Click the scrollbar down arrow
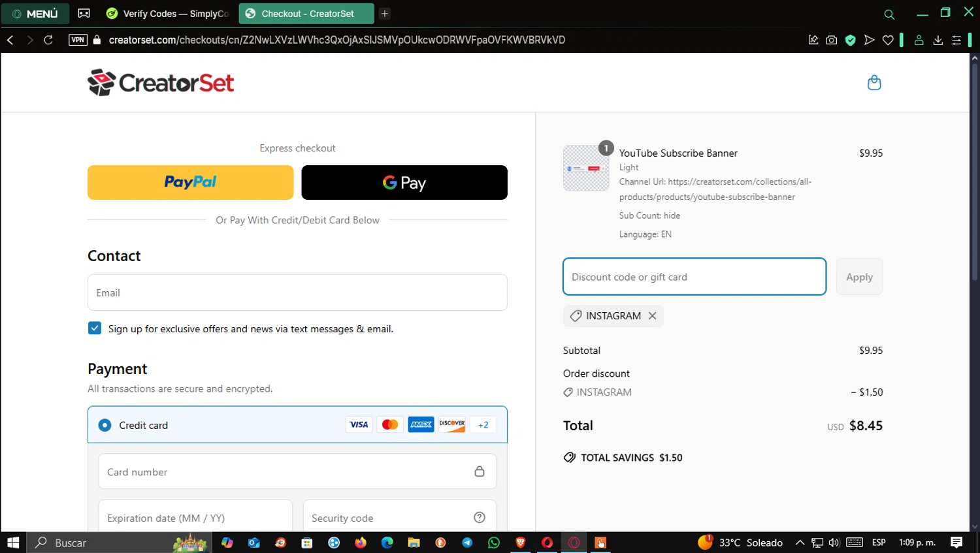 coord(975,526)
